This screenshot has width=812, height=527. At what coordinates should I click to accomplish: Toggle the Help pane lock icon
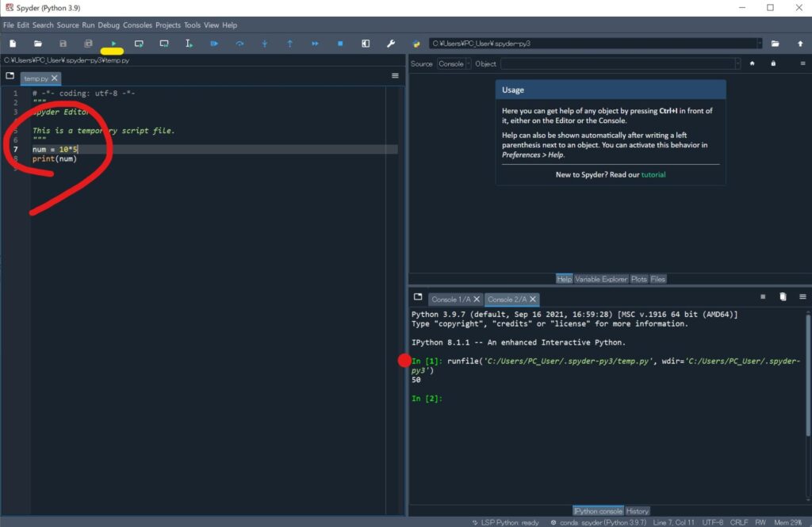(773, 63)
